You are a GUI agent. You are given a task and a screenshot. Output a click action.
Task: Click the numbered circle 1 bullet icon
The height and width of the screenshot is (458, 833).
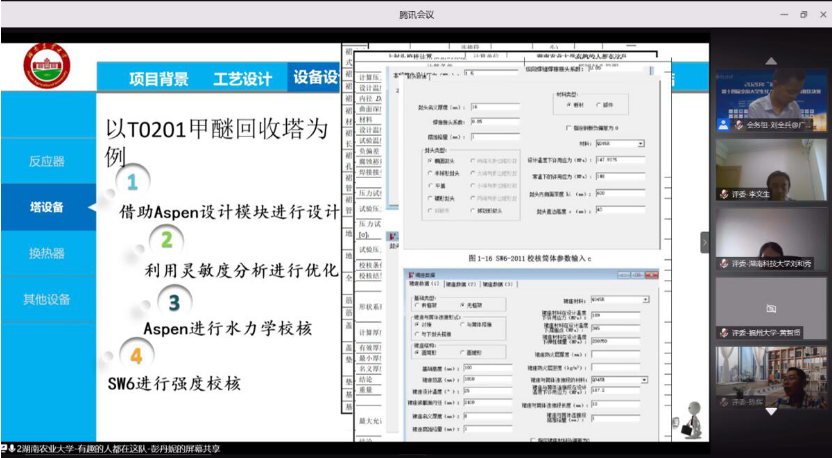click(132, 181)
